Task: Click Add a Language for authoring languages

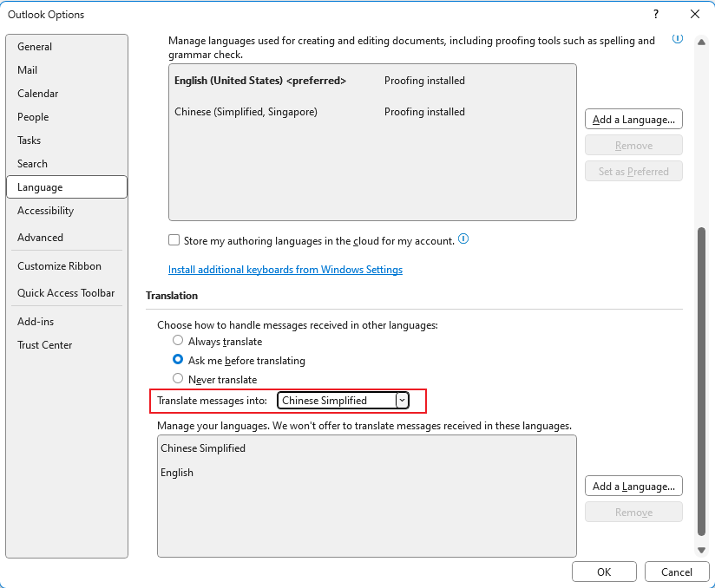Action: (633, 119)
